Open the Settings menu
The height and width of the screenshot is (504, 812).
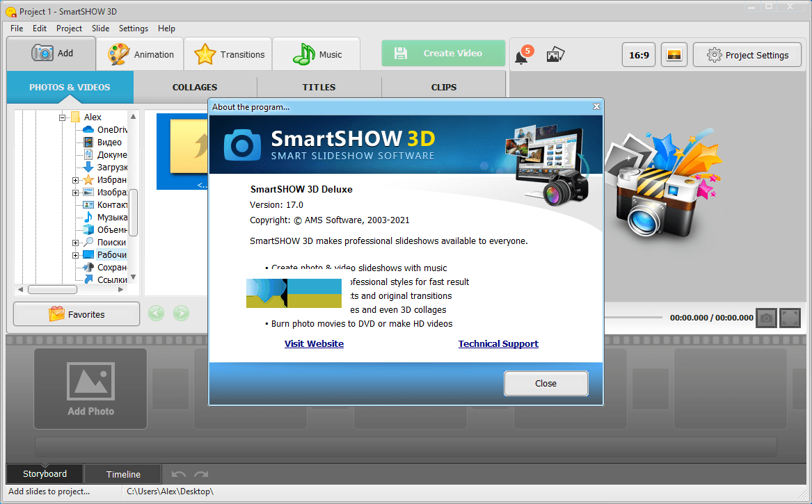coord(133,29)
